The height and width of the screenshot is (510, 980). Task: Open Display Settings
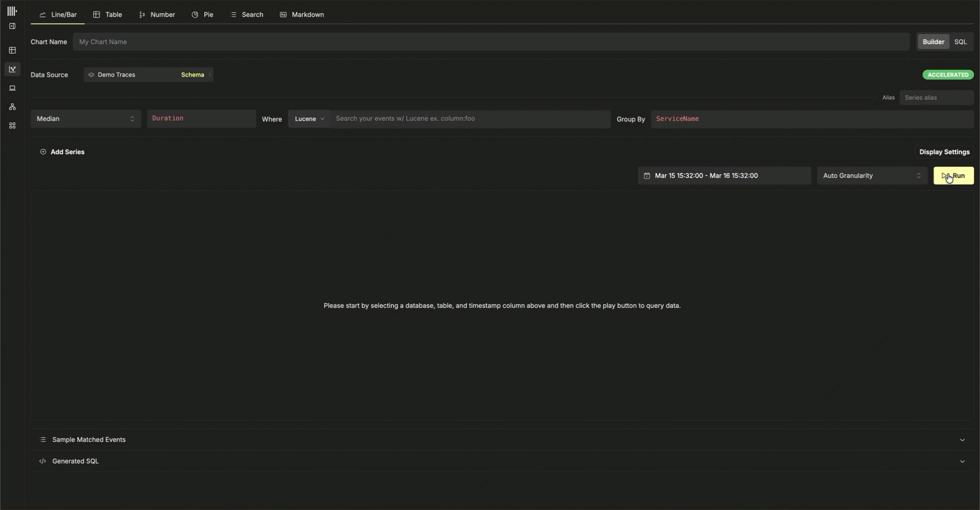tap(944, 152)
